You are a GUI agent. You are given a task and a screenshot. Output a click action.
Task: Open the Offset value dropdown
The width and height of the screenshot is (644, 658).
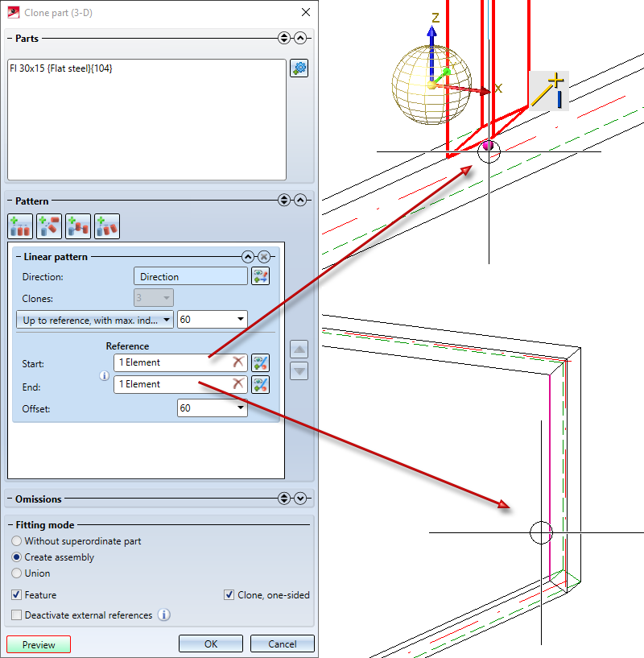241,408
